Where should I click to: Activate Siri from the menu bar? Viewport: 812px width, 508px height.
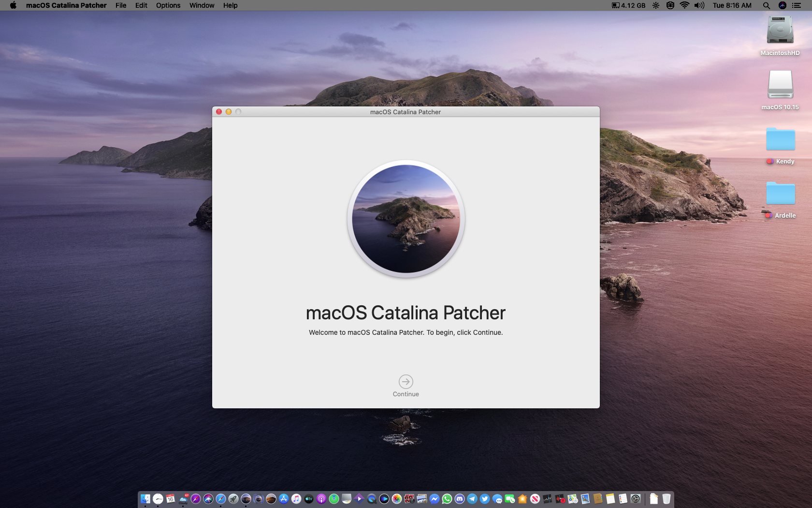click(782, 5)
